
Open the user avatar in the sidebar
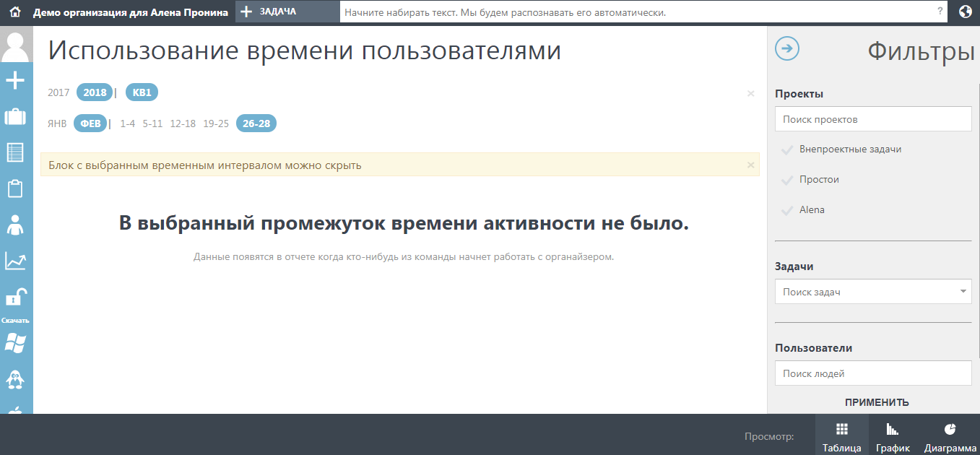point(16,46)
